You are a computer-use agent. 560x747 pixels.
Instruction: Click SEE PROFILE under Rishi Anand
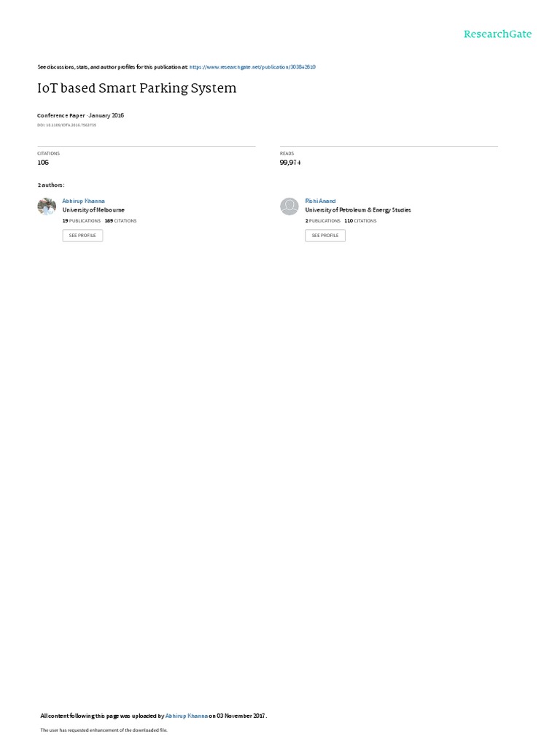pos(325,236)
